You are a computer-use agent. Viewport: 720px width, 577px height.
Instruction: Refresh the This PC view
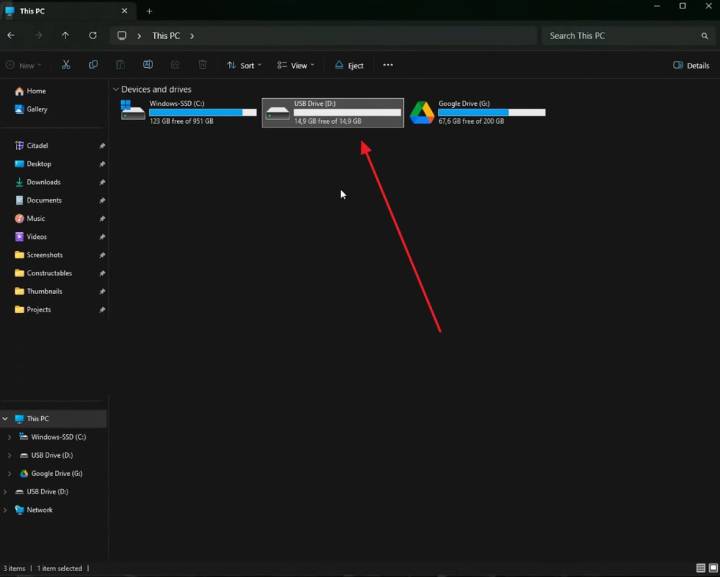pos(93,35)
